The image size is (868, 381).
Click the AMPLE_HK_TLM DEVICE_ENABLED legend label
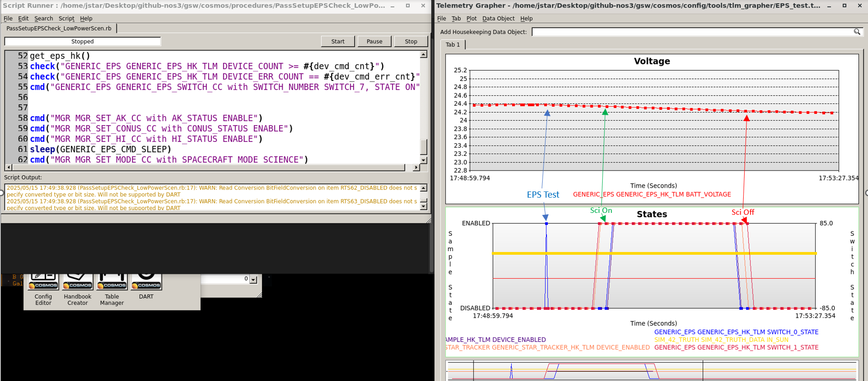[495, 340]
